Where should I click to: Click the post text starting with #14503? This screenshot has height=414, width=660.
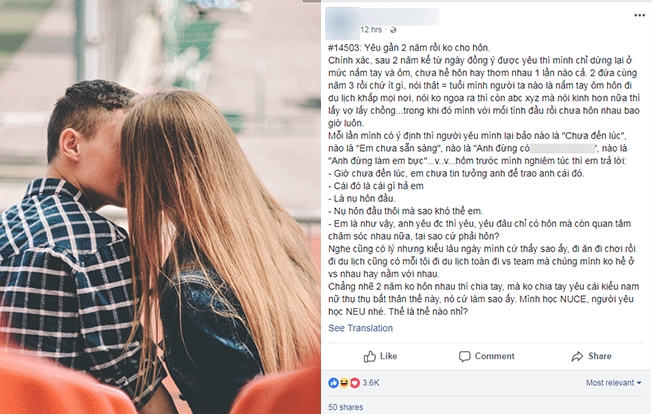484,180
